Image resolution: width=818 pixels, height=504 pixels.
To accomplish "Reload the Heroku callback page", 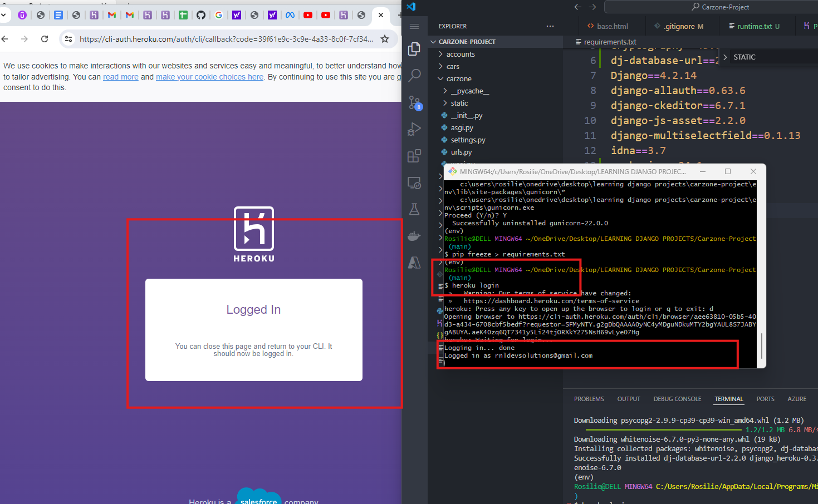I will coord(45,39).
